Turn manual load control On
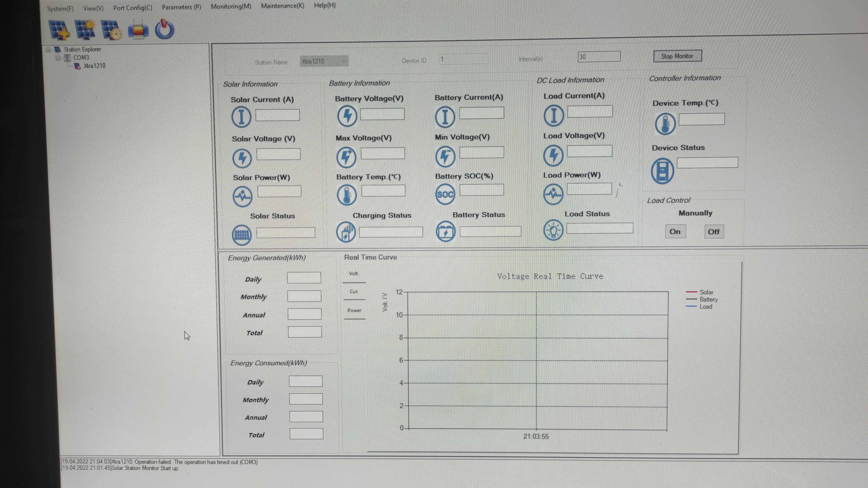Screen dimensions: 868x488 pyautogui.click(x=675, y=232)
